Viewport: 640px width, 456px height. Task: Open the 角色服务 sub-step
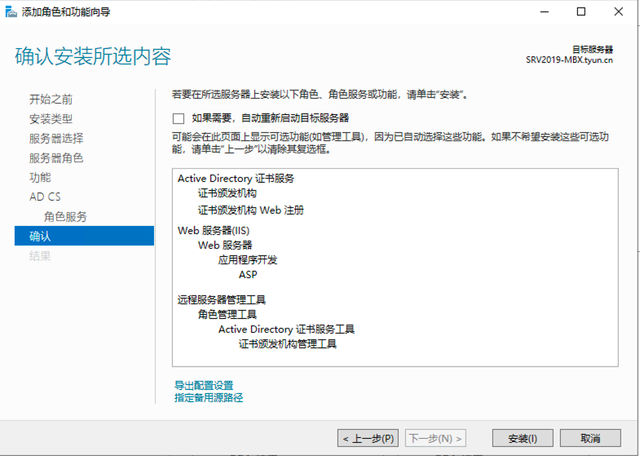tap(65, 216)
